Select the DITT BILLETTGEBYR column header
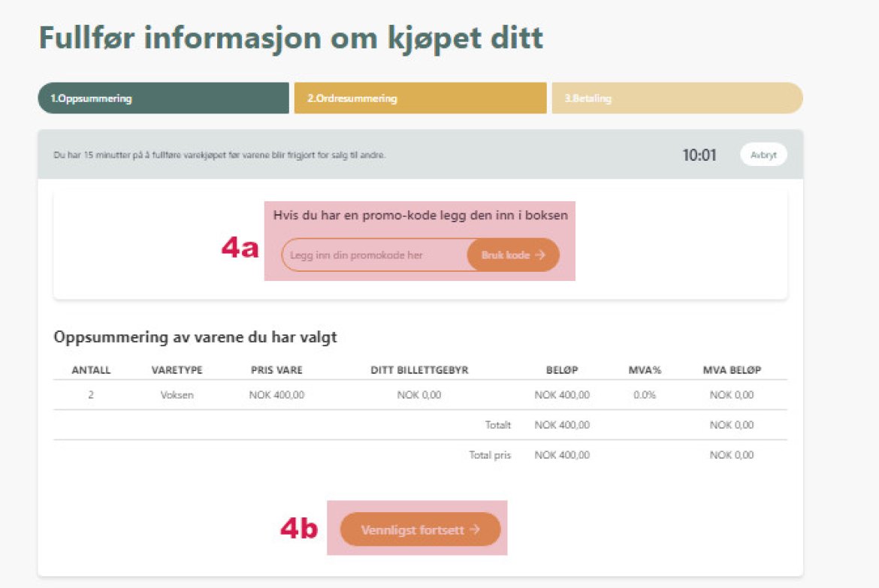 coord(419,370)
